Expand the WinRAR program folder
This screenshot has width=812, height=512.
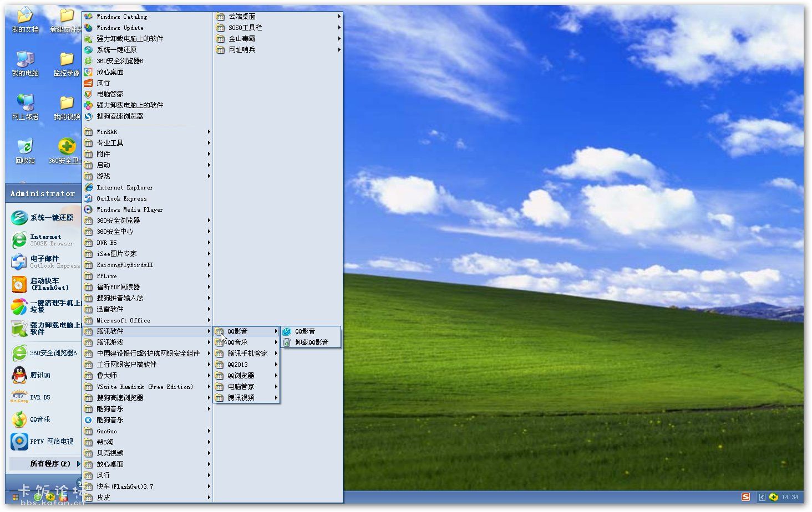pyautogui.click(x=148, y=132)
